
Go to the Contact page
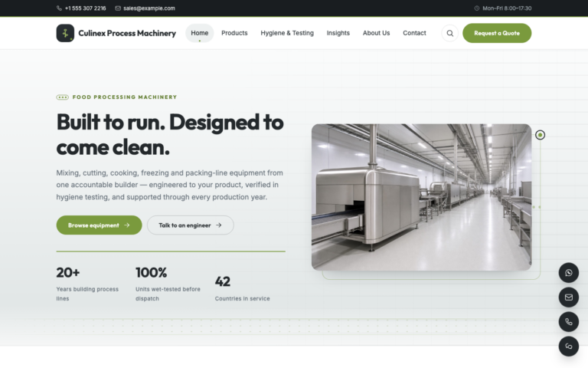pyautogui.click(x=414, y=33)
